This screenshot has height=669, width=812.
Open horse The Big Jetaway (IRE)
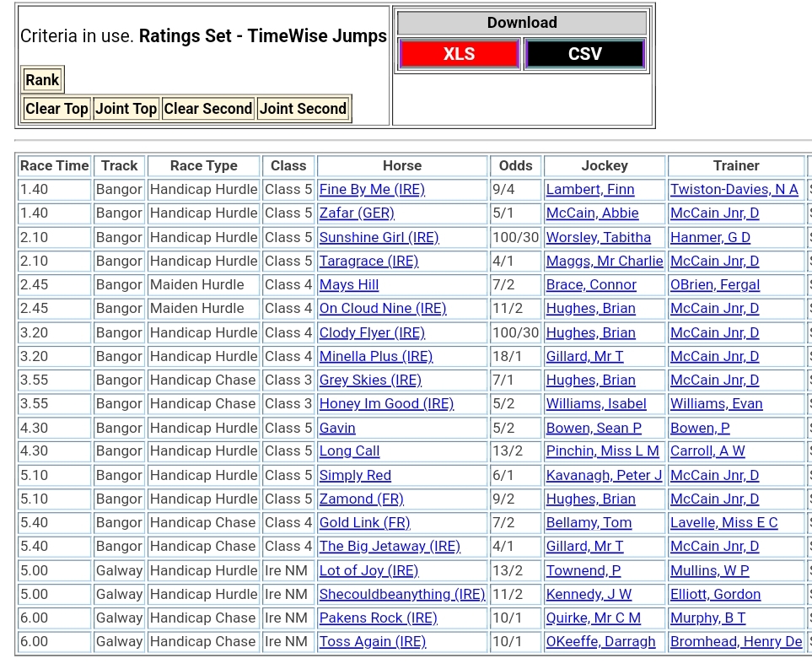coord(390,547)
